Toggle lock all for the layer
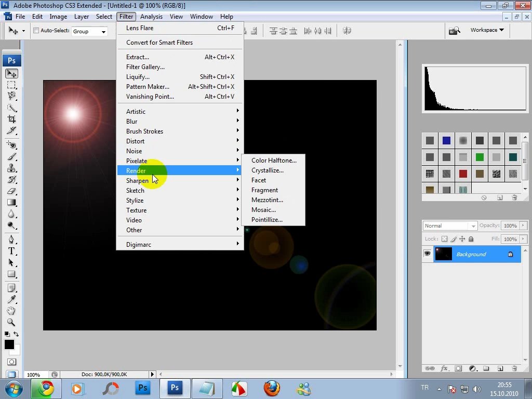Viewport: 532px width, 399px height. [x=471, y=239]
